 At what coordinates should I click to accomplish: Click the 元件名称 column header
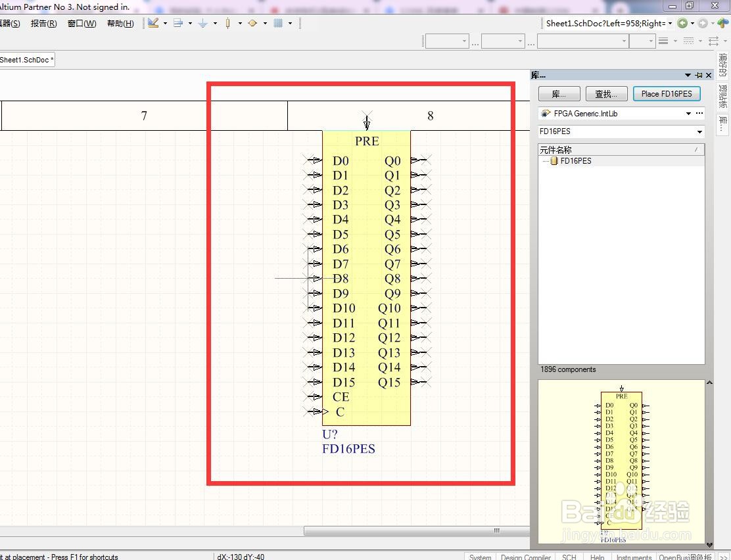(621, 150)
